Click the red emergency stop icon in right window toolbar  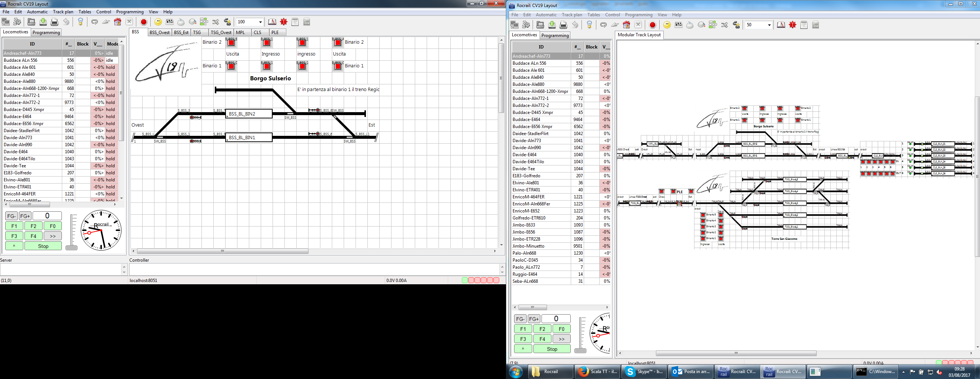coord(653,25)
